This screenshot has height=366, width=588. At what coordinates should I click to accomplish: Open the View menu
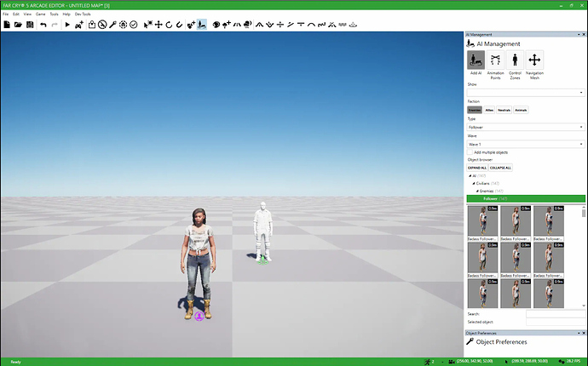click(x=27, y=14)
